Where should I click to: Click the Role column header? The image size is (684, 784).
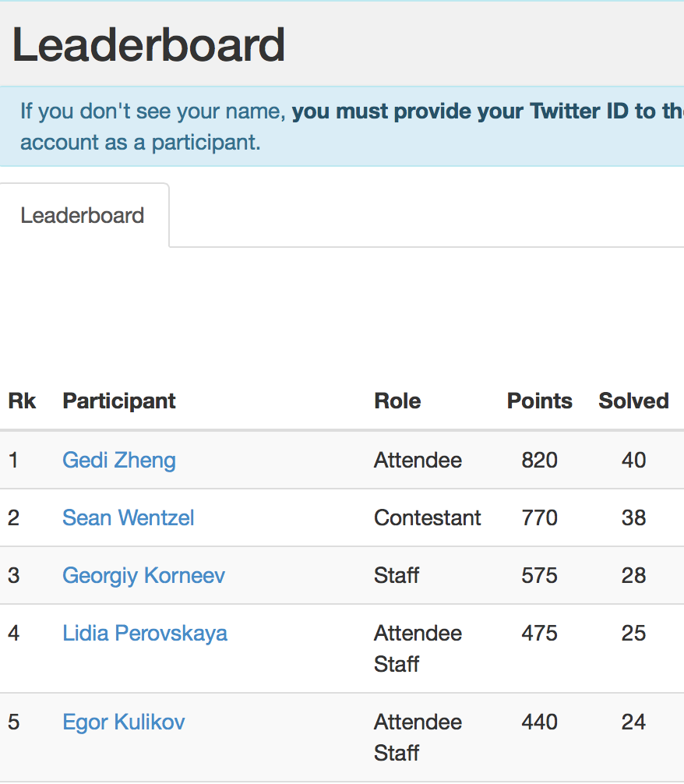point(397,401)
